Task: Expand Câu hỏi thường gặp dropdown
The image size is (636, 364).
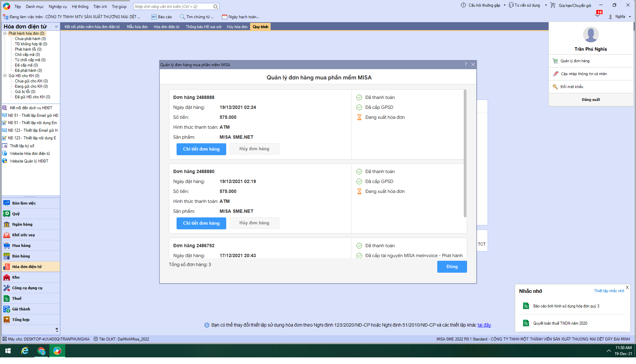Action: tap(504, 5)
